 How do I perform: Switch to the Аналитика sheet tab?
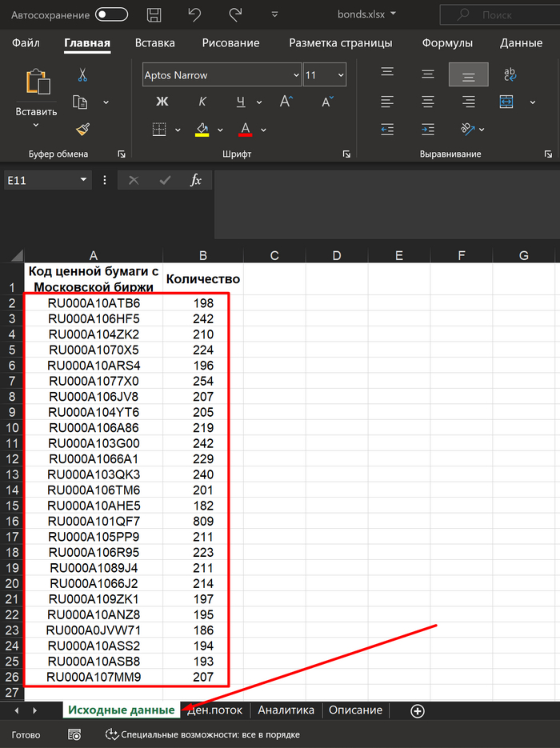point(286,710)
